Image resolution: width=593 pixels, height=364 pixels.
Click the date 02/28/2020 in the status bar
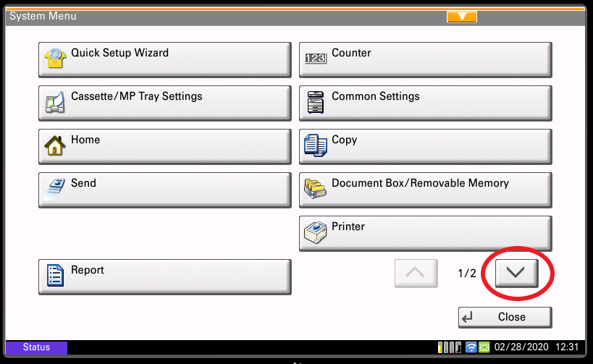[521, 347]
